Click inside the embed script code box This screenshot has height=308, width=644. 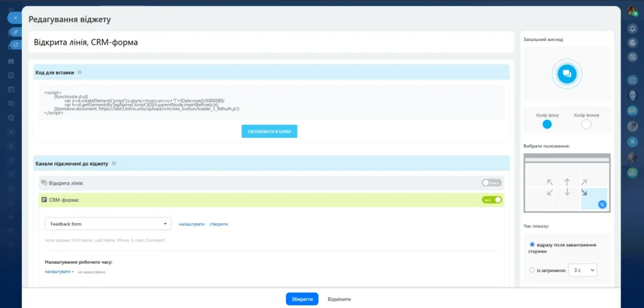coord(271,103)
